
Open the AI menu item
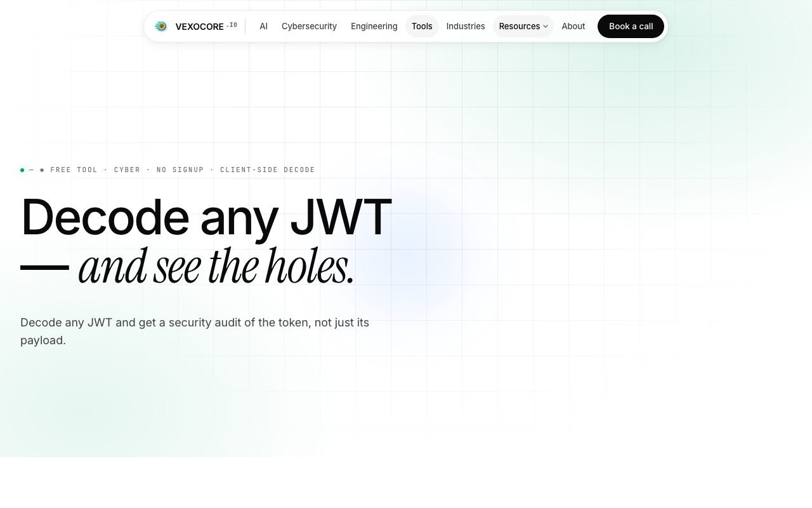(263, 26)
